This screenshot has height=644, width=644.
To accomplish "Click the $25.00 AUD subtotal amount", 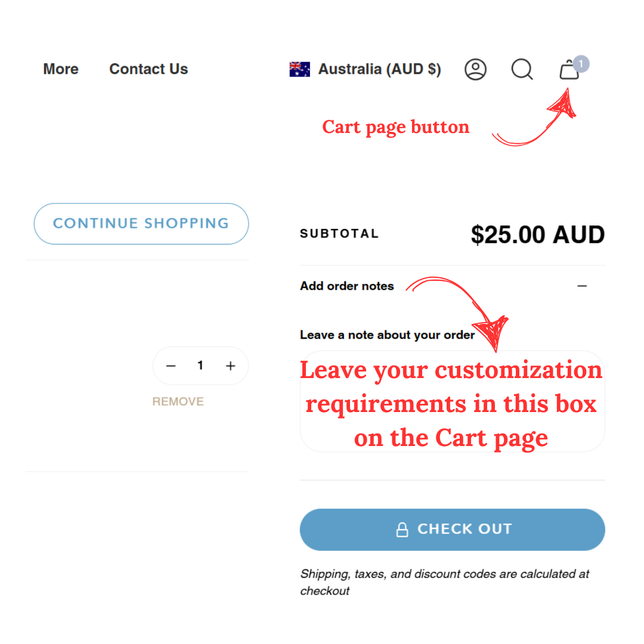I will [x=537, y=234].
